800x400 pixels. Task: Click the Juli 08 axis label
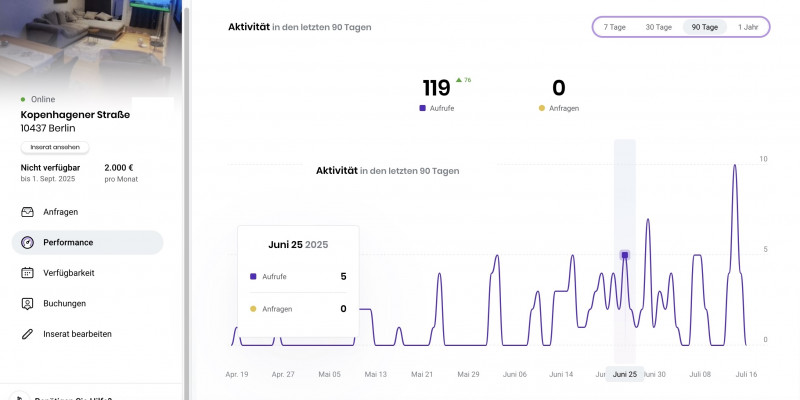point(700,374)
